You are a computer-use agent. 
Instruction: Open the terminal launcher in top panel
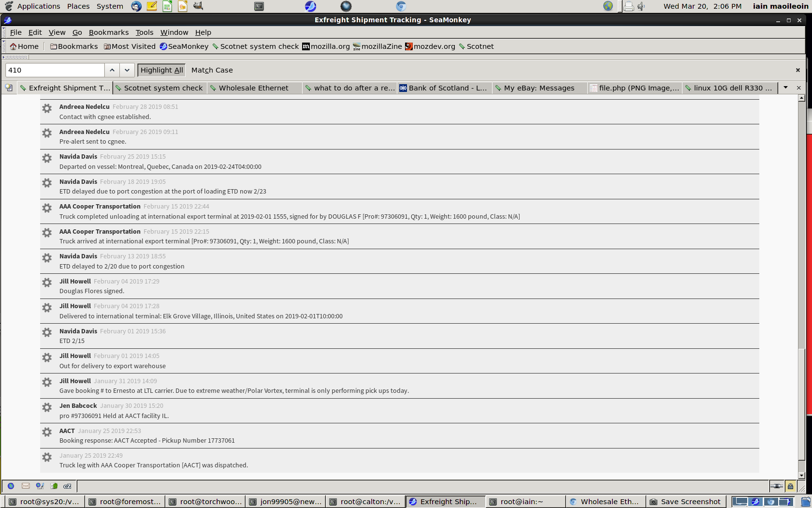(259, 6)
